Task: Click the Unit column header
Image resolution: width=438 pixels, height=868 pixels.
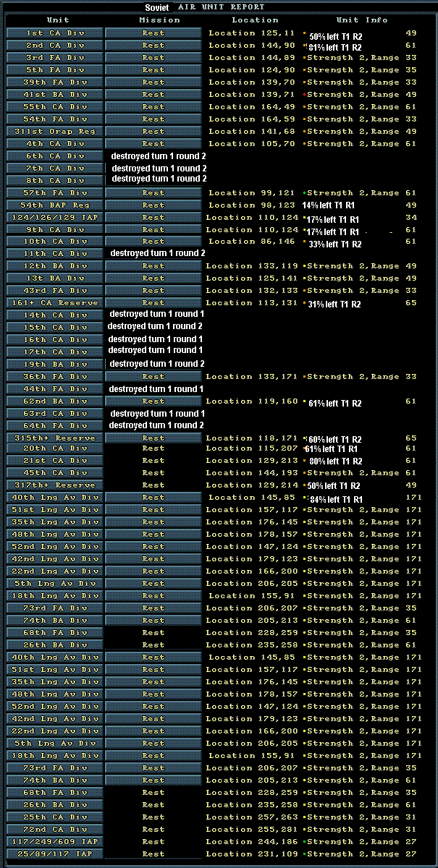Action: [58, 20]
